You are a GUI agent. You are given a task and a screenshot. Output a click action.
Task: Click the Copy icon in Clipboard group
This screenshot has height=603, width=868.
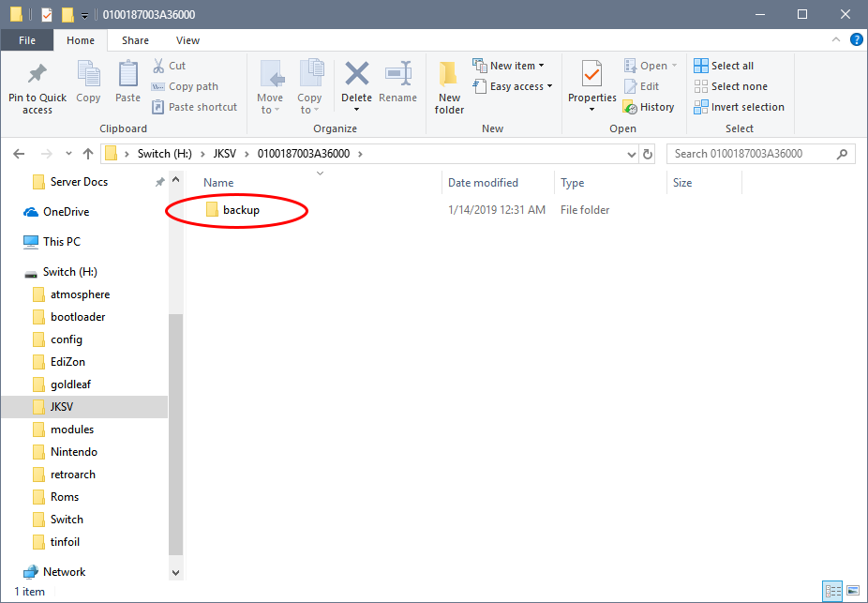click(x=88, y=75)
